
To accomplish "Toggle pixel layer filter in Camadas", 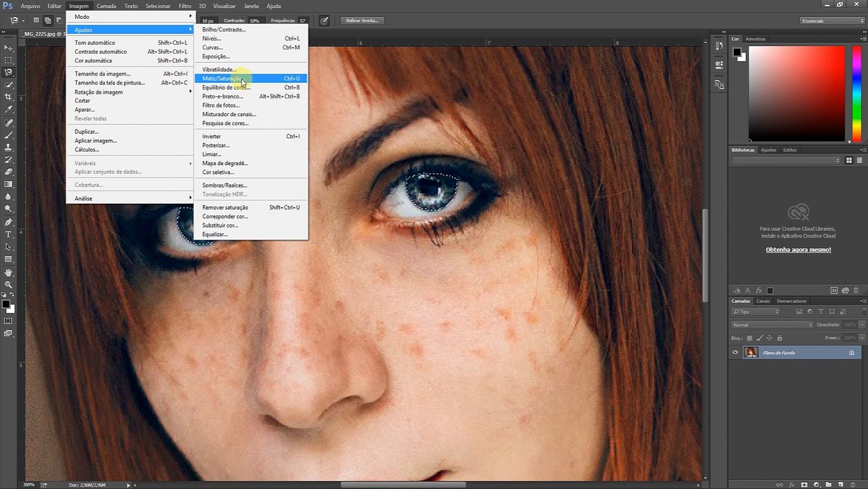I will [x=799, y=312].
